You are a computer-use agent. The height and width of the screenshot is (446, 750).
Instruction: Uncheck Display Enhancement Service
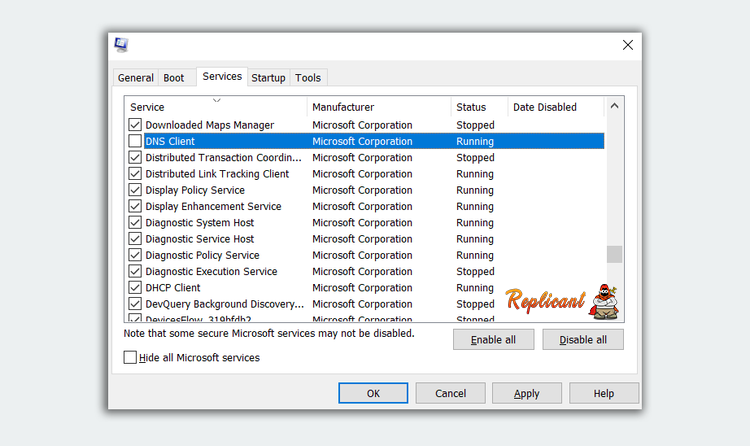pyautogui.click(x=135, y=206)
